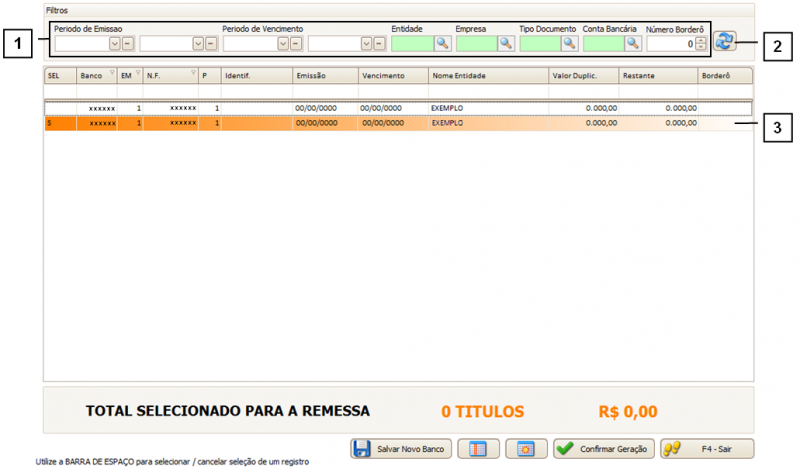Open the Empresa lookup magnifier

point(506,43)
